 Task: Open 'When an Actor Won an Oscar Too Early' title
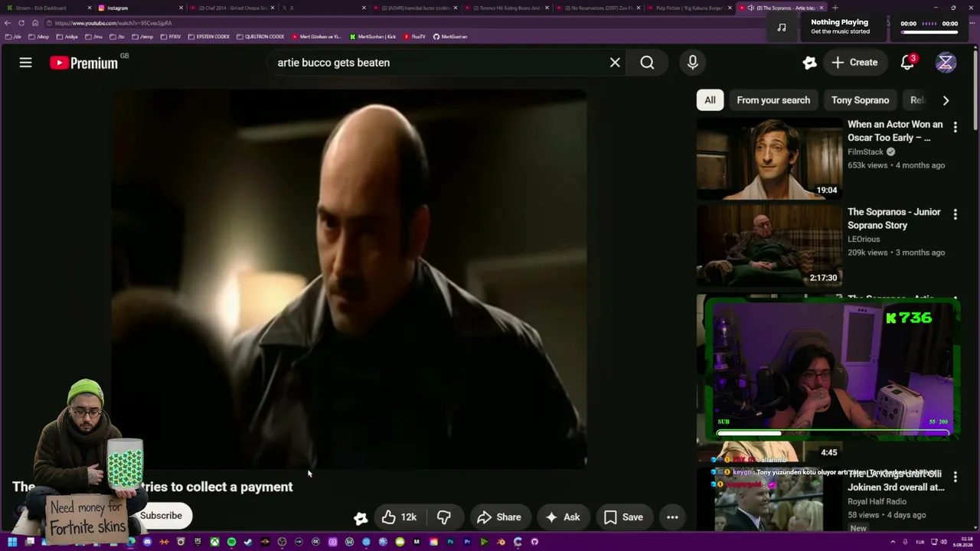coord(895,131)
